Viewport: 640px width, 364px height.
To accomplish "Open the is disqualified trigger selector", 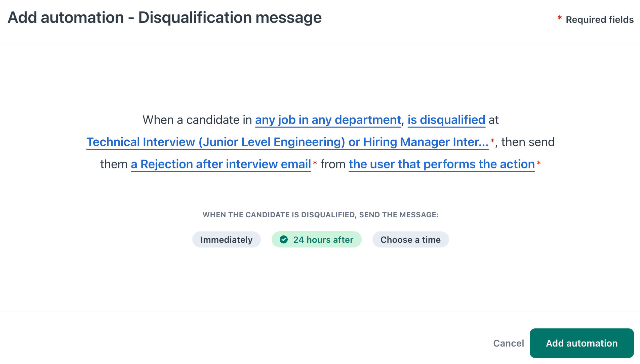I will [x=446, y=120].
